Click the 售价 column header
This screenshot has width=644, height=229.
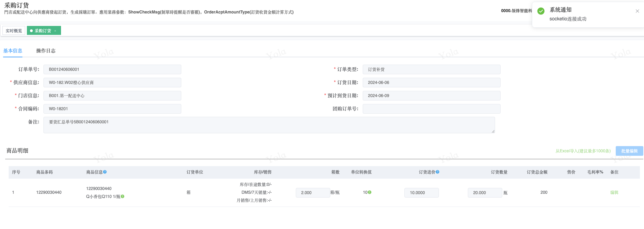[x=571, y=172]
